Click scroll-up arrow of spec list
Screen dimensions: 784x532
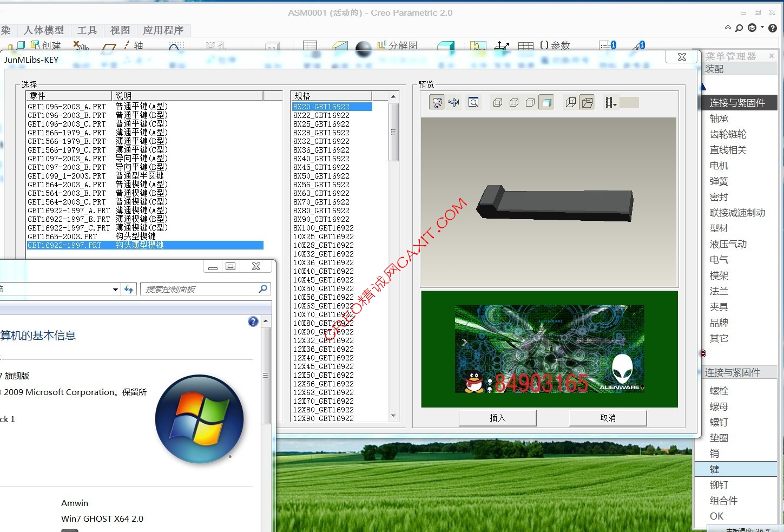click(x=393, y=96)
